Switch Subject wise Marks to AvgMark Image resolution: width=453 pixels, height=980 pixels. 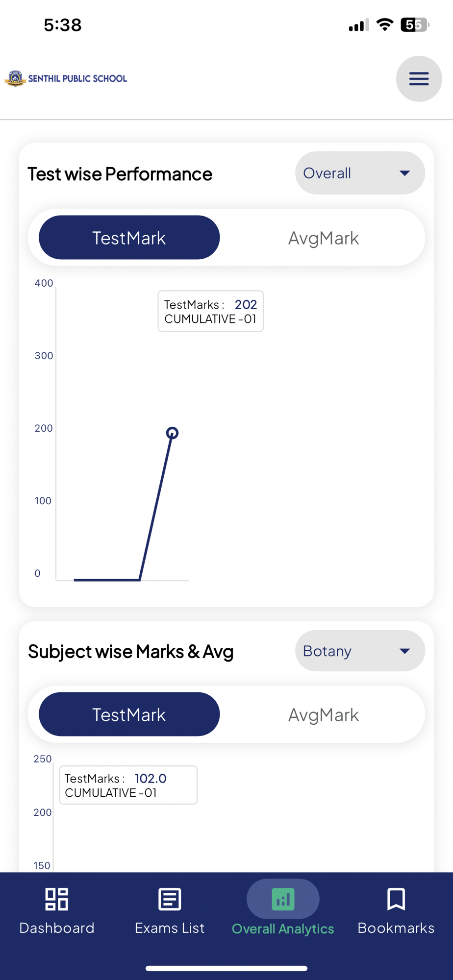(x=323, y=715)
